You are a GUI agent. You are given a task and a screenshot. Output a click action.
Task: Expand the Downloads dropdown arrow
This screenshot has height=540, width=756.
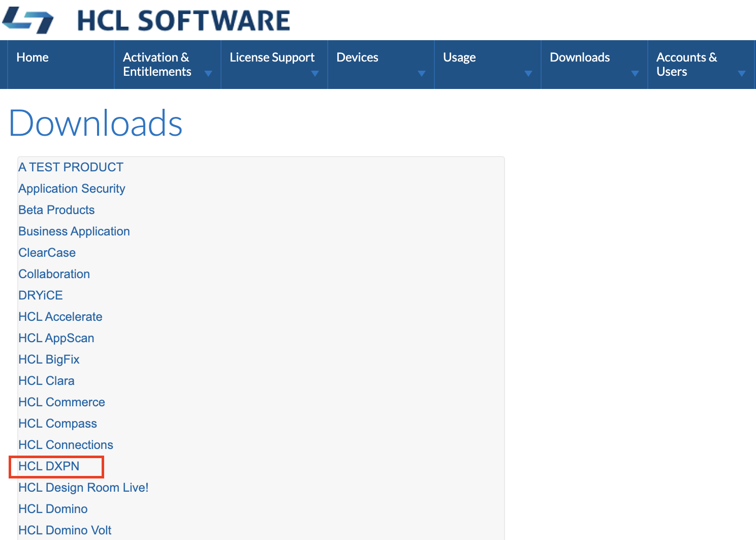click(x=635, y=74)
